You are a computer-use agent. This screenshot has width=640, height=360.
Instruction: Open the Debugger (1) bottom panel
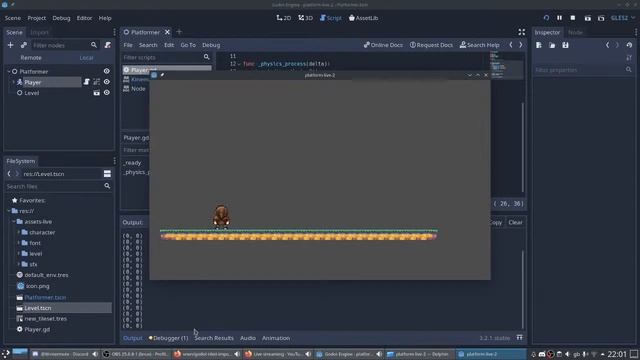click(169, 338)
